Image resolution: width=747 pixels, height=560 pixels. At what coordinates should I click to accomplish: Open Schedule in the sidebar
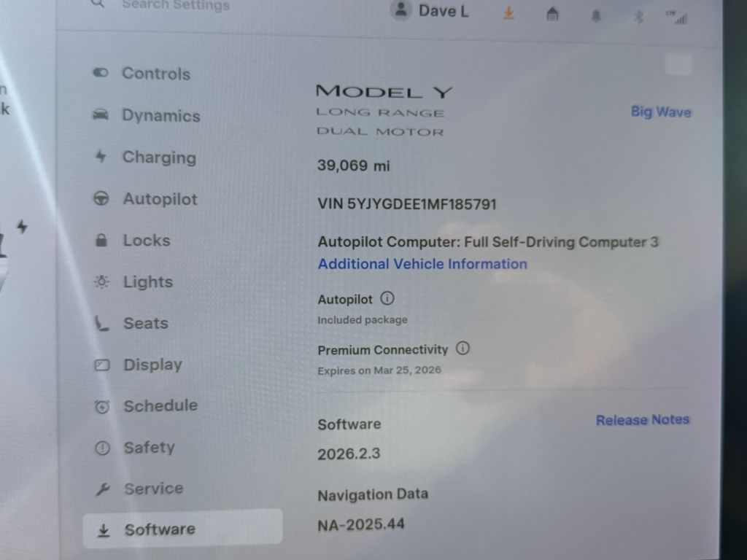[x=160, y=406]
